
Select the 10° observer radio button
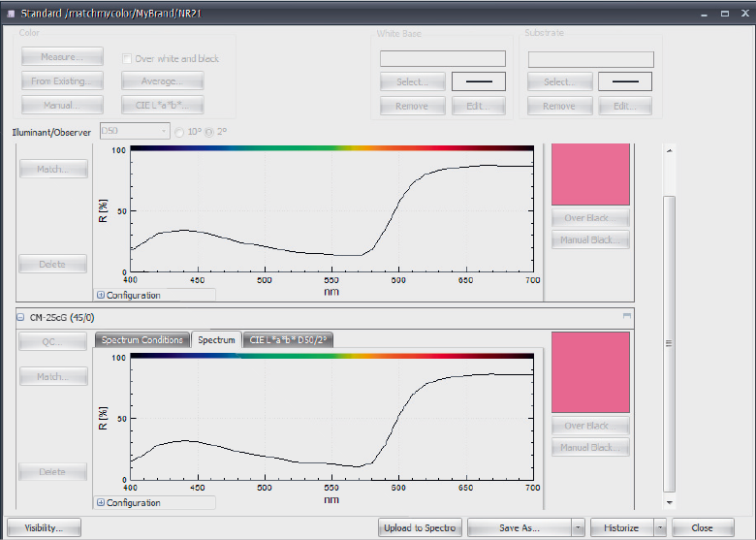coord(179,132)
